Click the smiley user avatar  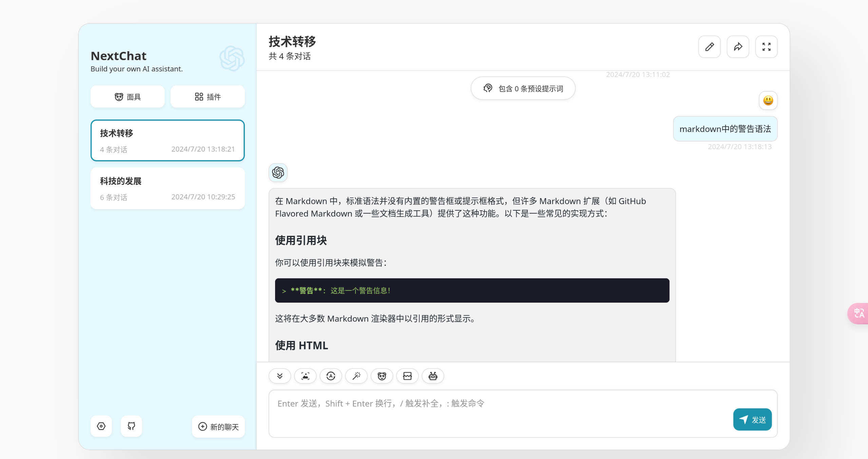[768, 100]
